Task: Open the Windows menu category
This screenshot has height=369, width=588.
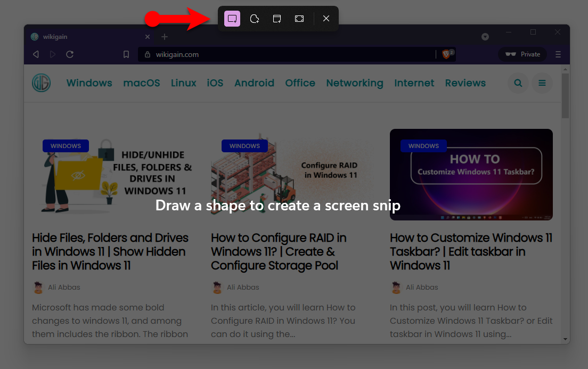Action: point(89,83)
